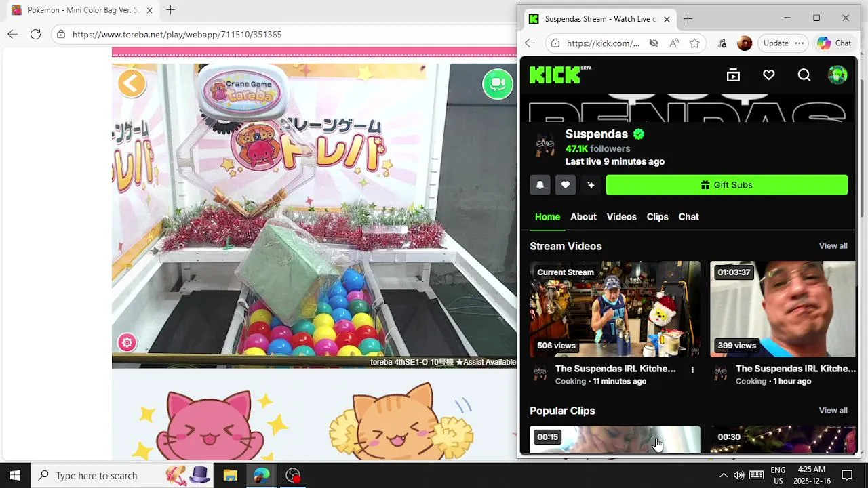
Task: Click the orange back arrow on Toreba game
Action: [132, 84]
